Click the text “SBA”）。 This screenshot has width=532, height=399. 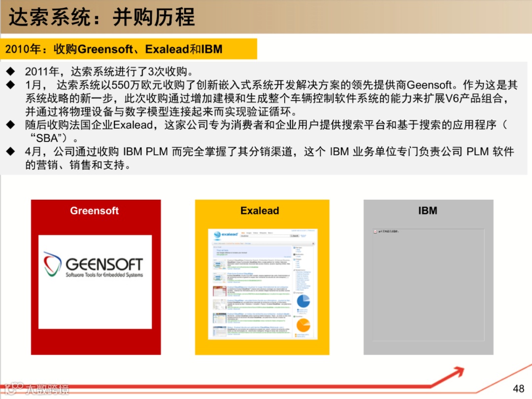[x=54, y=138]
